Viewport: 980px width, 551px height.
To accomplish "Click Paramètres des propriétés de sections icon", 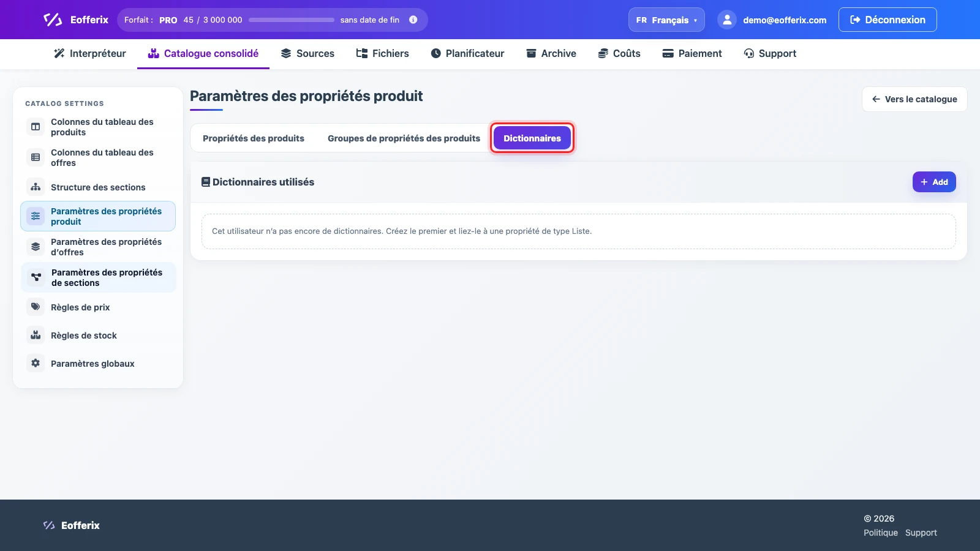I will coord(36,277).
